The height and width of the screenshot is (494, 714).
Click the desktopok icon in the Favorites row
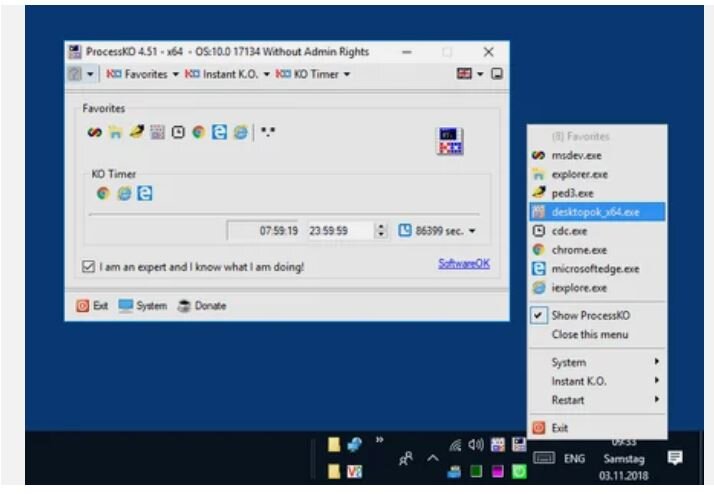(x=157, y=132)
